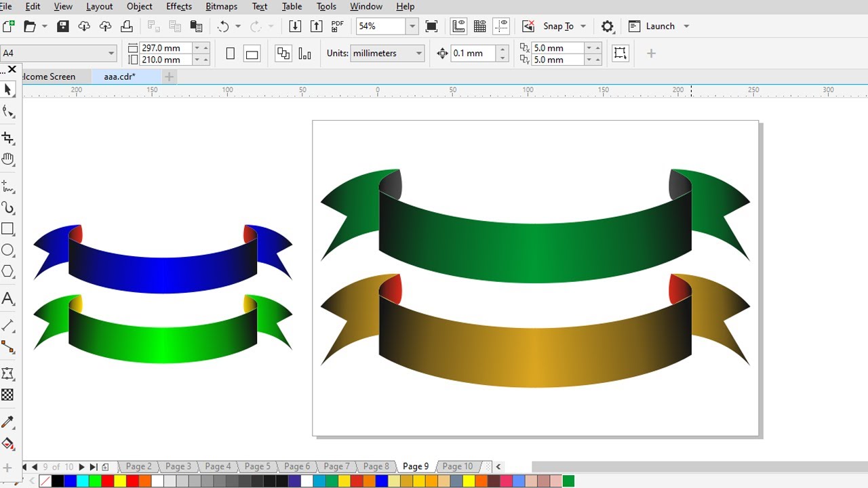The width and height of the screenshot is (868, 488).
Task: Select the Crop tool
Action: point(8,138)
